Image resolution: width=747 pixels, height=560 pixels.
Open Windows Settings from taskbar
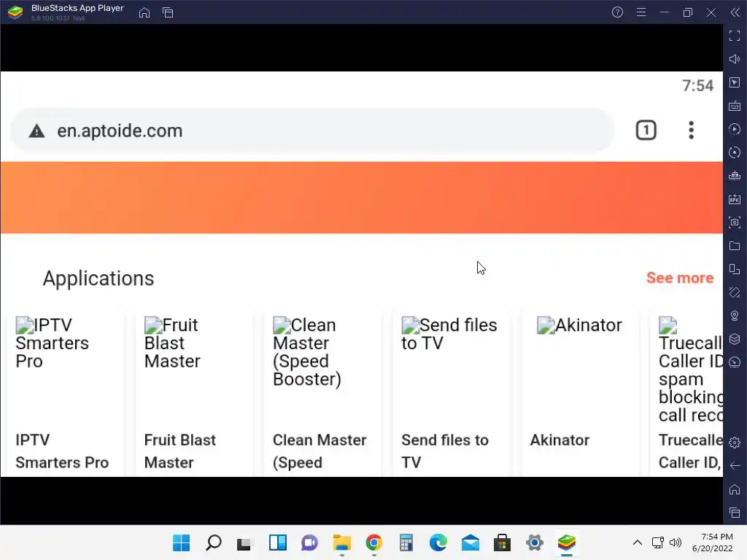(535, 542)
